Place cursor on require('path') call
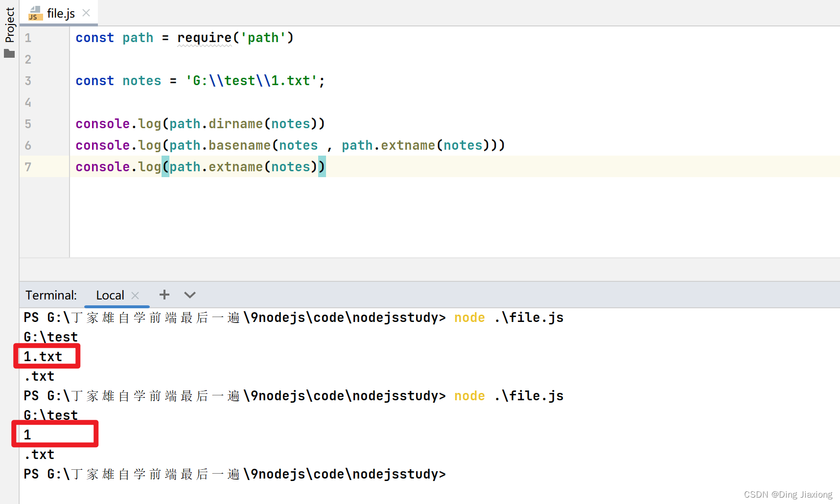This screenshot has height=504, width=840. [x=235, y=38]
